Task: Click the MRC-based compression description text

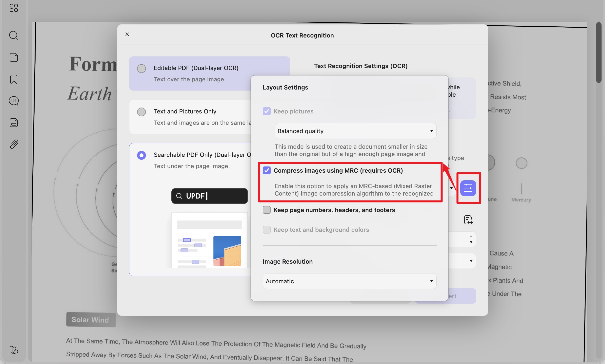Action: pos(354,190)
